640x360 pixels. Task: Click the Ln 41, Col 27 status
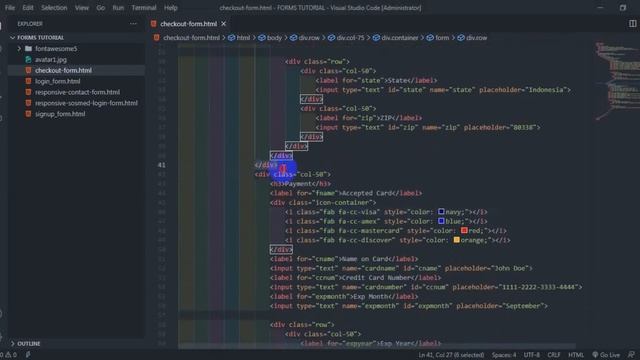click(x=451, y=355)
